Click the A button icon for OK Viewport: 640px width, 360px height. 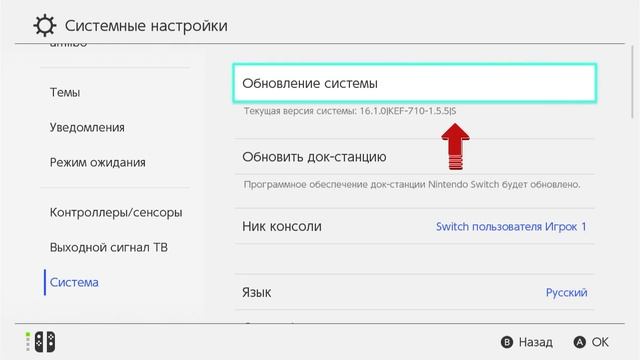580,342
